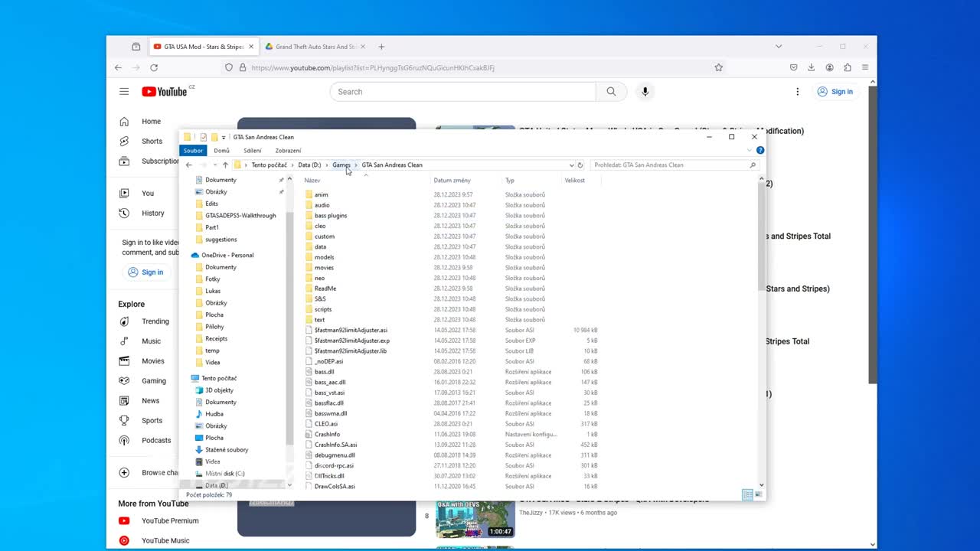The width and height of the screenshot is (980, 551).
Task: Switch to large icons view layout
Action: click(x=759, y=495)
